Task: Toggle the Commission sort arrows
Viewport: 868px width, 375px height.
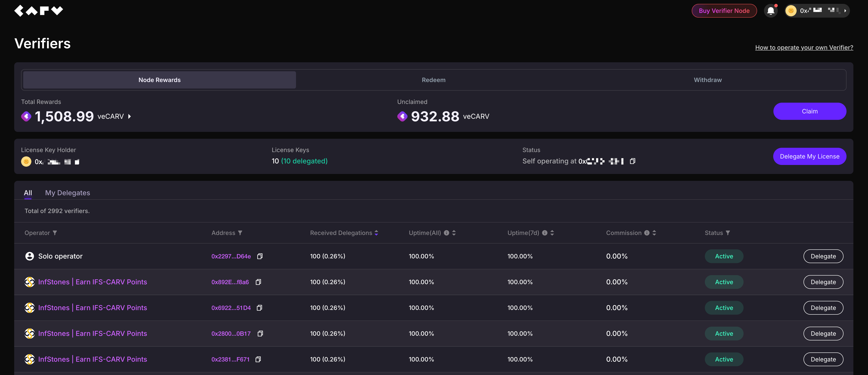Action: pyautogui.click(x=654, y=233)
